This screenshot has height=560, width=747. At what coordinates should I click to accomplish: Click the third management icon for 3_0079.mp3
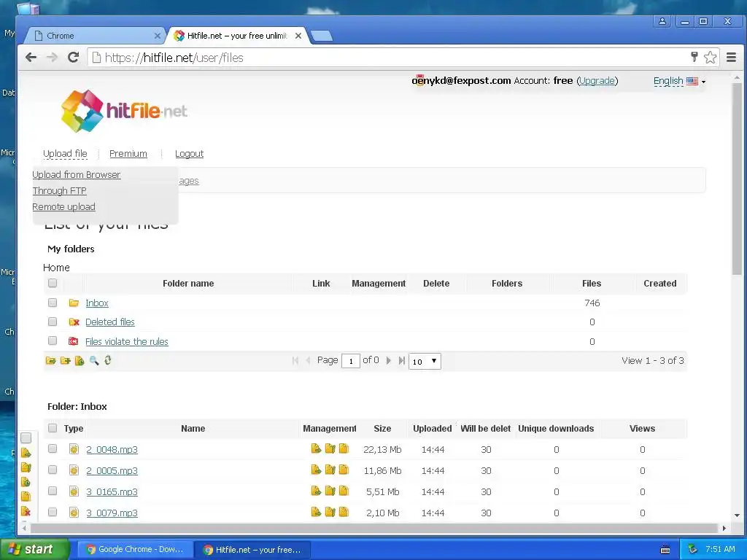click(x=344, y=512)
